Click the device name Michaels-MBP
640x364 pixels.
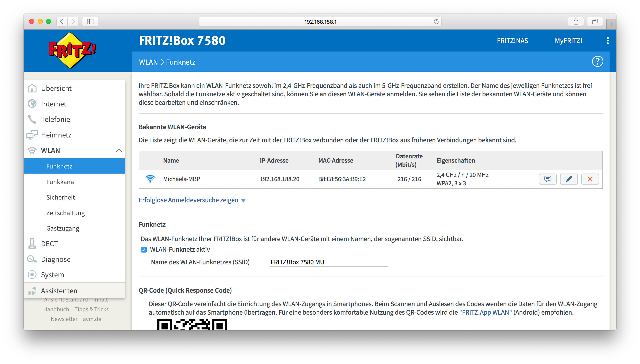click(181, 179)
